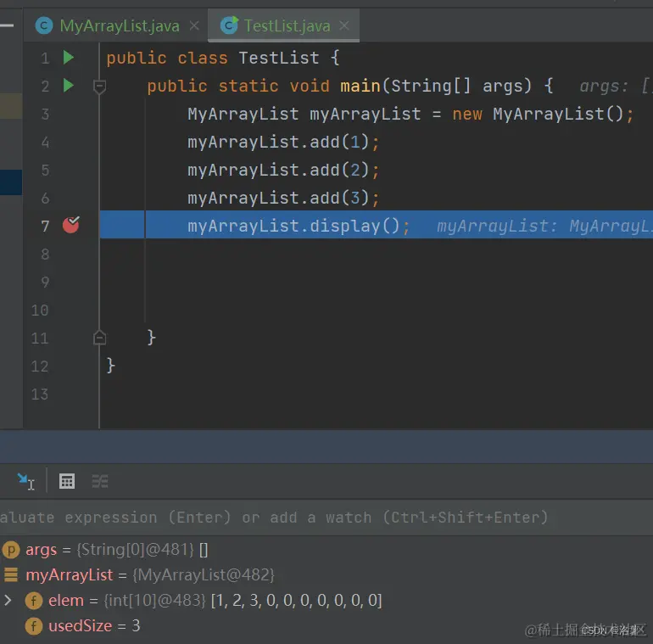
Task: Click the parameter icon next to args
Action: (11, 550)
